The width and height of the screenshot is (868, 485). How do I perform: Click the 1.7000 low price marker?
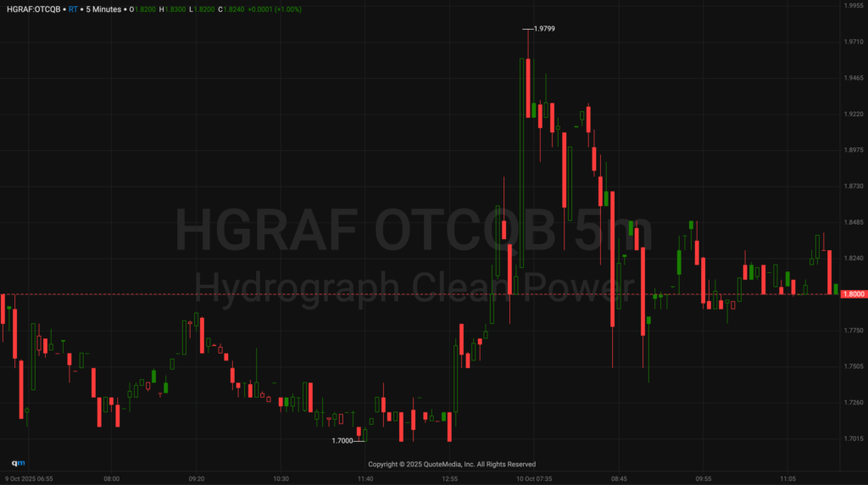tap(342, 441)
